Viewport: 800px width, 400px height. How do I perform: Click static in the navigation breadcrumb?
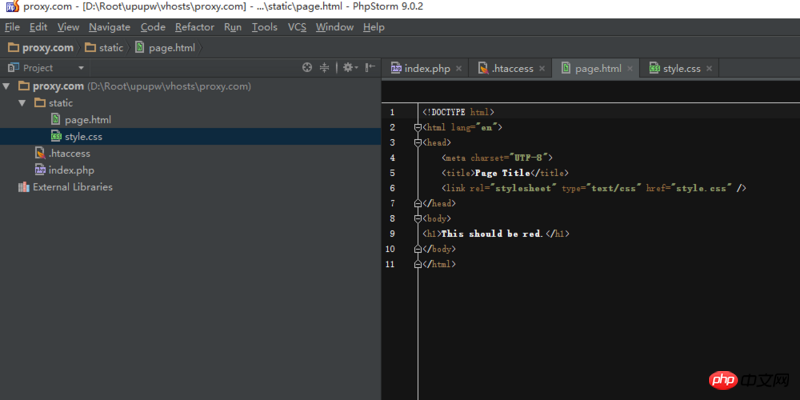point(111,47)
